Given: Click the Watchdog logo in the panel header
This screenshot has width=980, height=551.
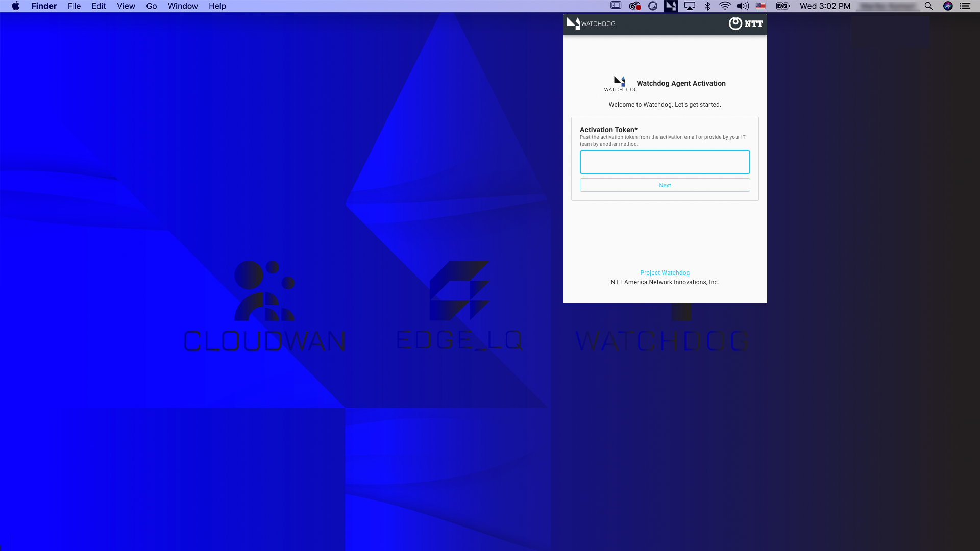Looking at the screenshot, I should (x=591, y=23).
